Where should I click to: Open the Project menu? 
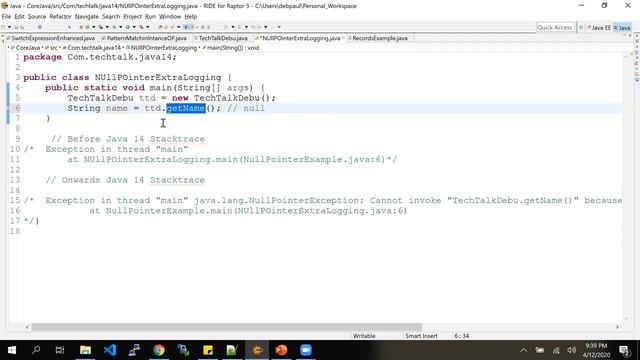tap(132, 16)
